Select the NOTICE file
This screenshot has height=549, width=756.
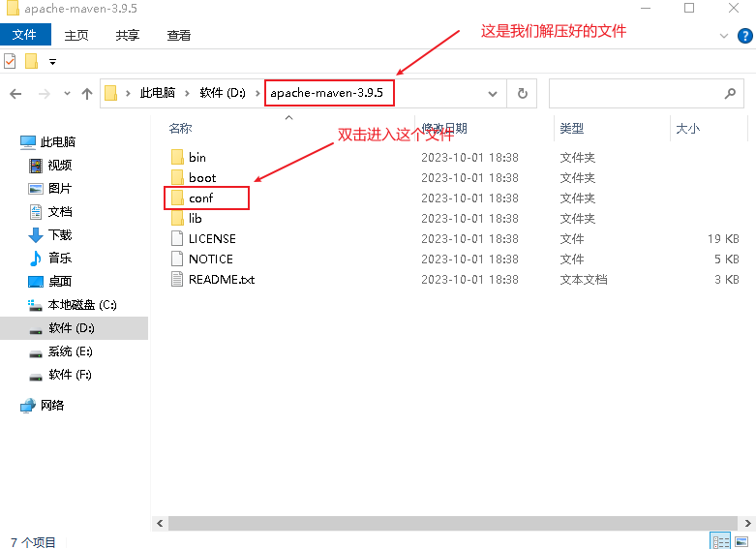point(211,259)
